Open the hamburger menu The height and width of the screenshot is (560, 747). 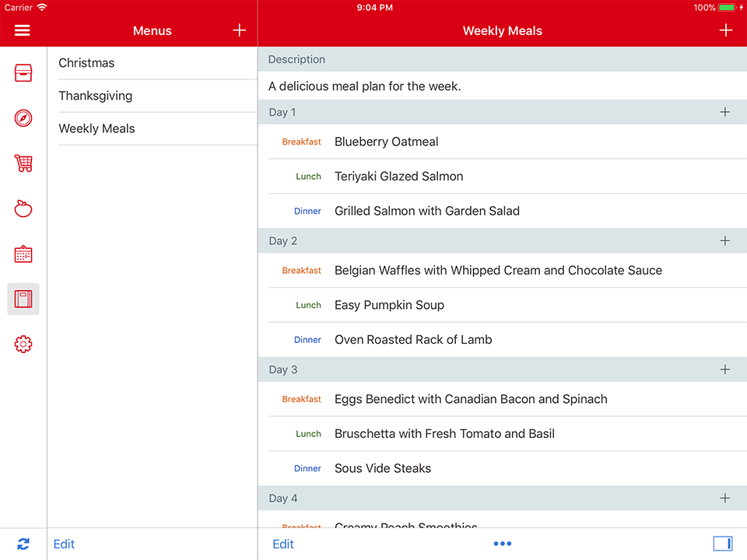(x=22, y=30)
